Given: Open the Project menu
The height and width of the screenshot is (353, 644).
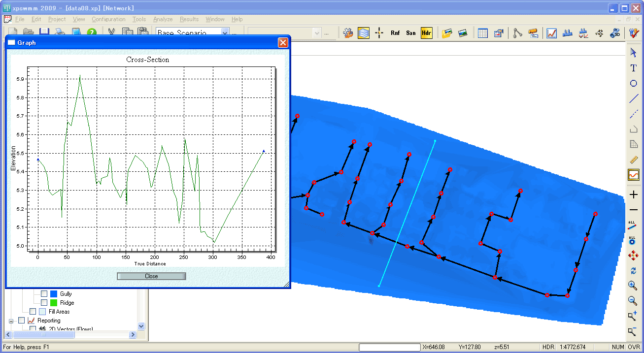Looking at the screenshot, I should [x=57, y=19].
